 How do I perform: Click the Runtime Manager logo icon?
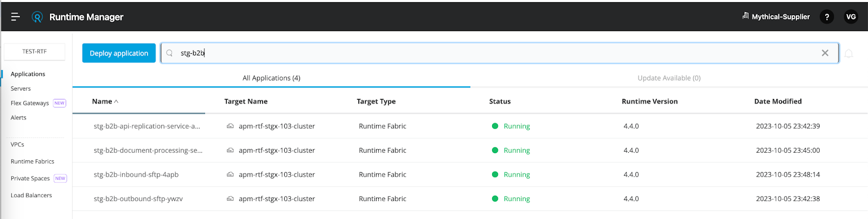(37, 17)
